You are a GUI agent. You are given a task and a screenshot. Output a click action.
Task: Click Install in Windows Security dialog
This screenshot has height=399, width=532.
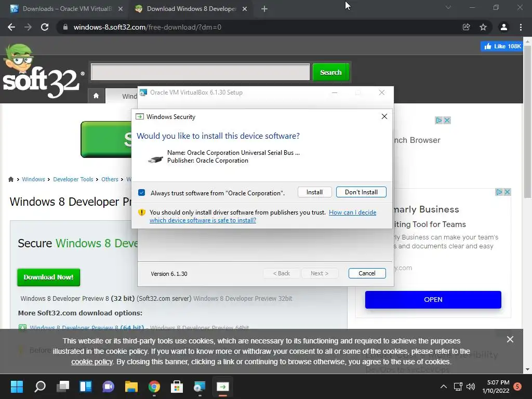pos(314,192)
